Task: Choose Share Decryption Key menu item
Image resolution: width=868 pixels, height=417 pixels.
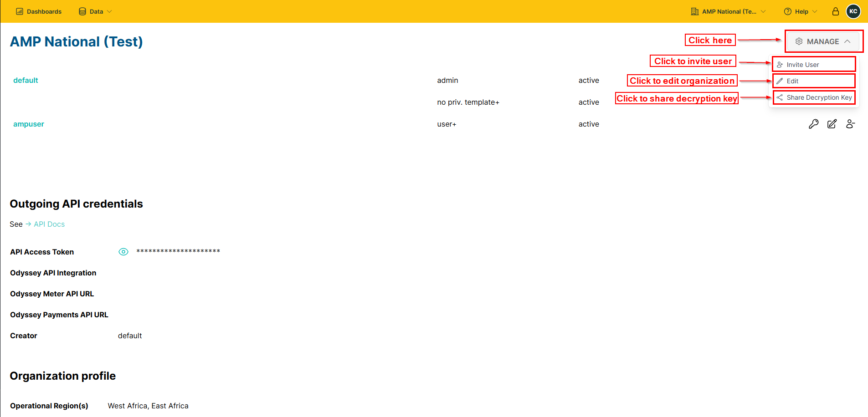Action: coord(814,97)
